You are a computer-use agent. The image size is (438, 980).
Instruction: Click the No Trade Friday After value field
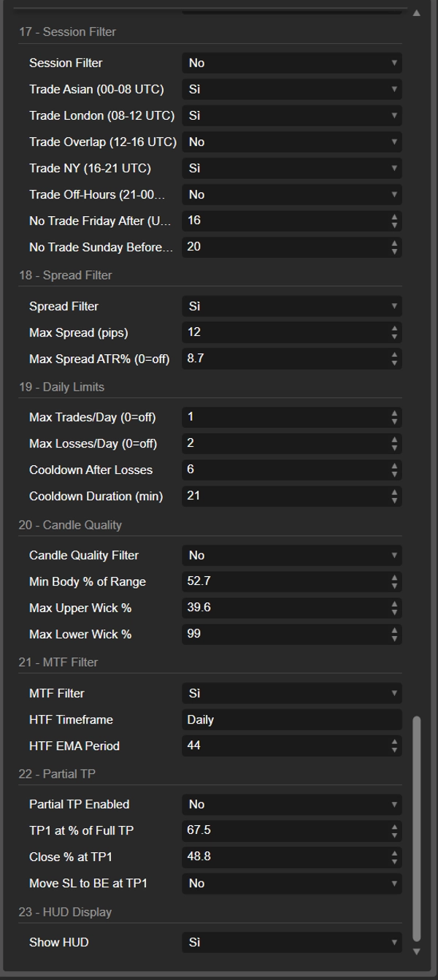point(285,221)
